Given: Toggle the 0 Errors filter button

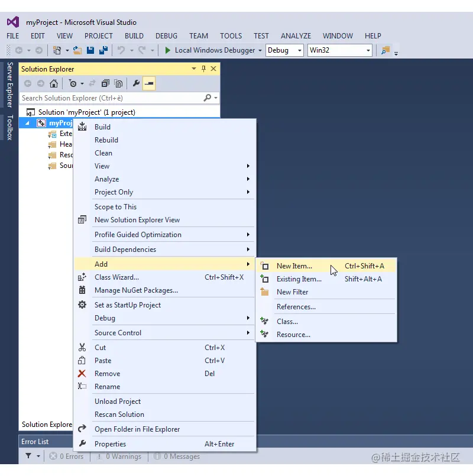Looking at the screenshot, I should click(x=66, y=456).
